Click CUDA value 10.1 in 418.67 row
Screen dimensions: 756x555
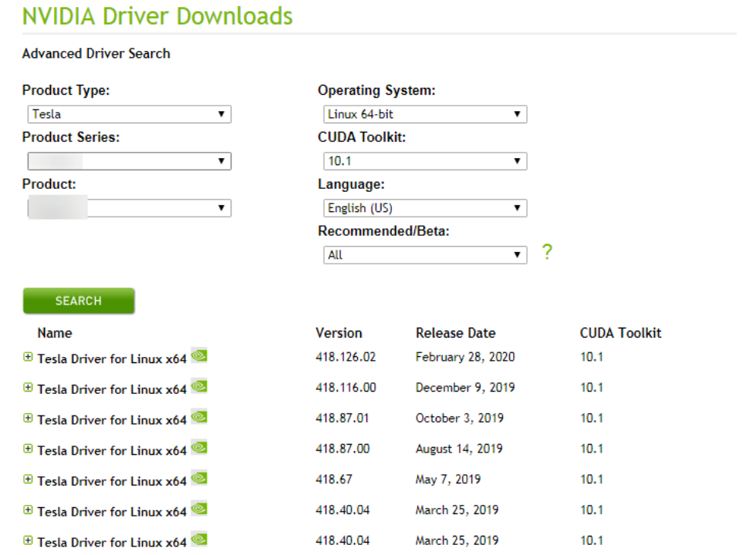point(592,479)
